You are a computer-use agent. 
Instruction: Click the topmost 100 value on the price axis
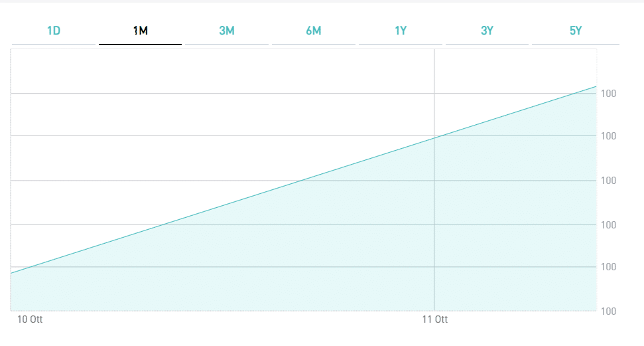[x=609, y=94]
